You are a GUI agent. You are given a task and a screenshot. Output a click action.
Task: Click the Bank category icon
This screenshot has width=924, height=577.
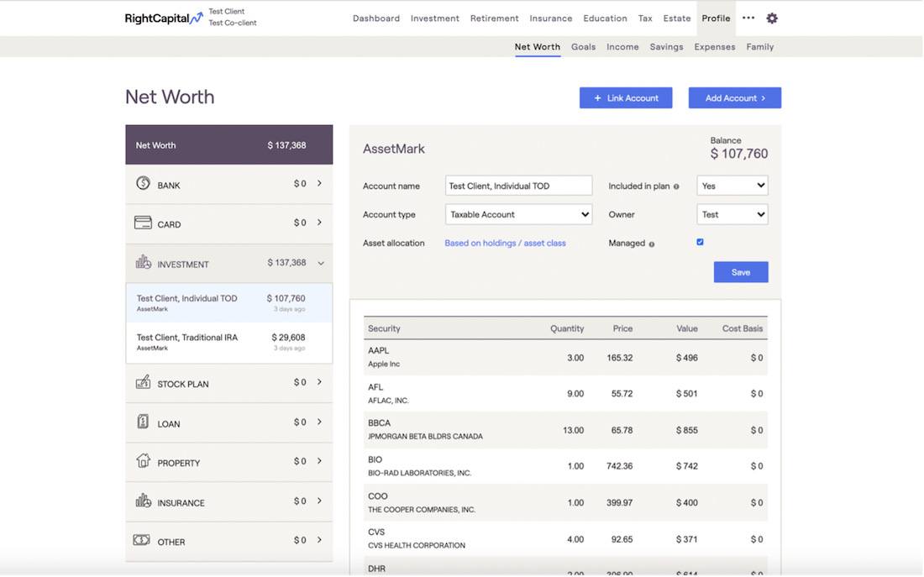tap(143, 184)
